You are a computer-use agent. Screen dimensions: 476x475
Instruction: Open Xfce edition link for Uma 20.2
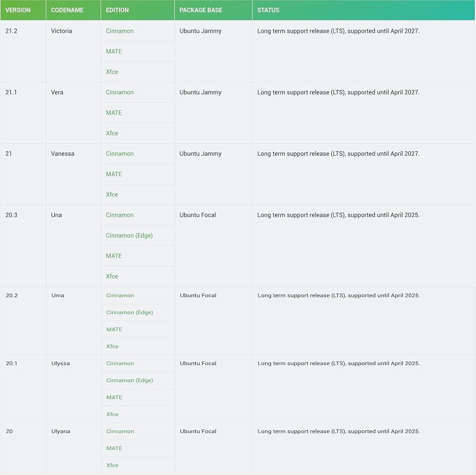pos(112,346)
